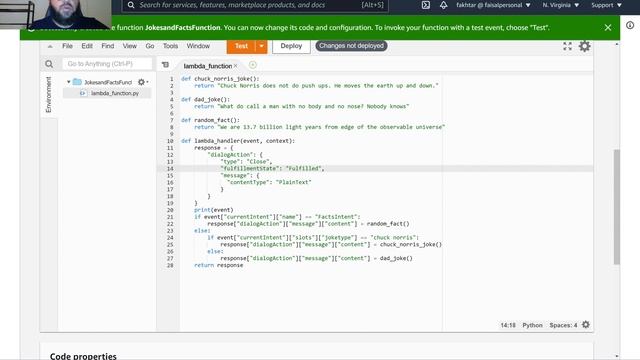
Task: Click the search magnifier in AWS header
Action: (x=131, y=5)
